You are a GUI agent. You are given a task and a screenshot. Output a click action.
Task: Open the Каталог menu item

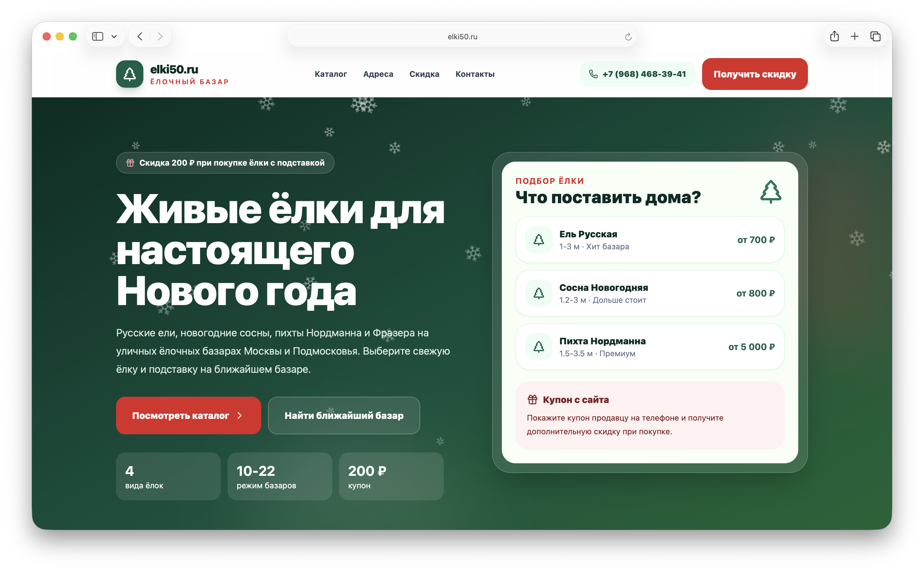tap(331, 74)
